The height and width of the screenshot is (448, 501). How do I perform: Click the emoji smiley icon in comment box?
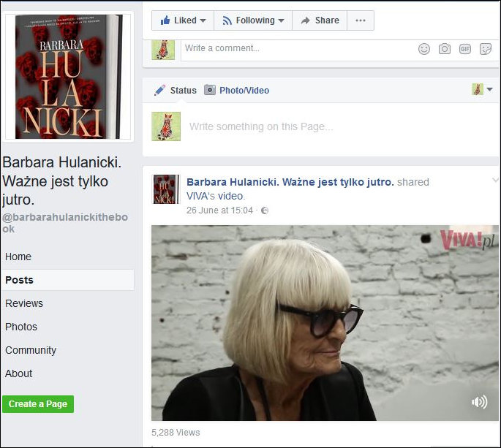coord(424,49)
